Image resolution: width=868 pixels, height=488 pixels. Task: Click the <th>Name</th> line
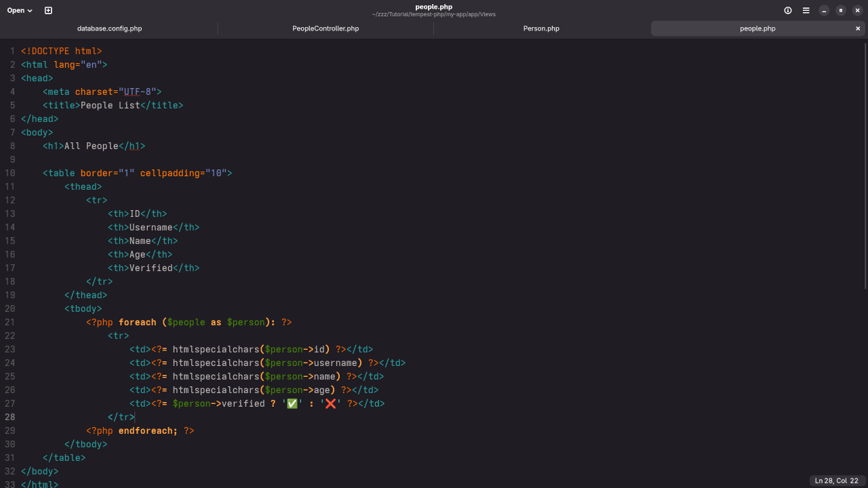143,241
